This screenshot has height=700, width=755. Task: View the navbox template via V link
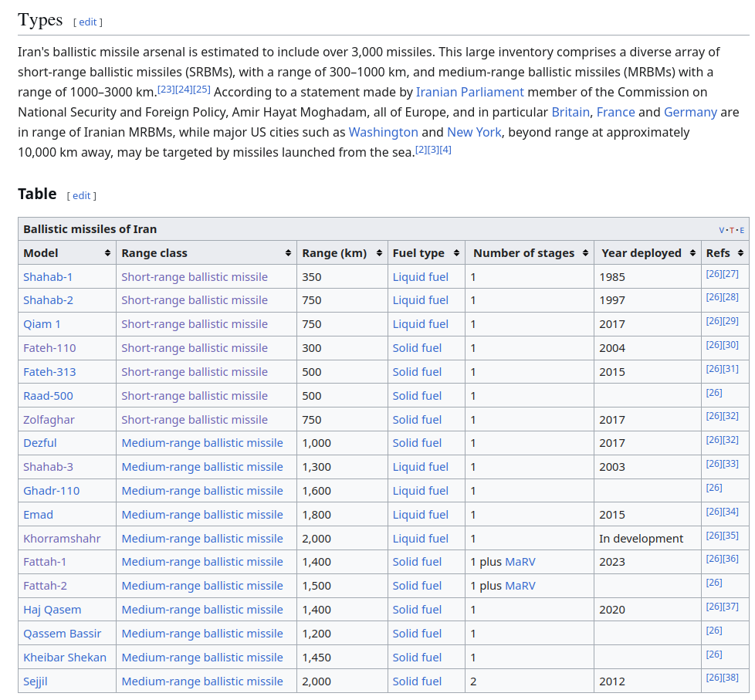click(x=722, y=230)
